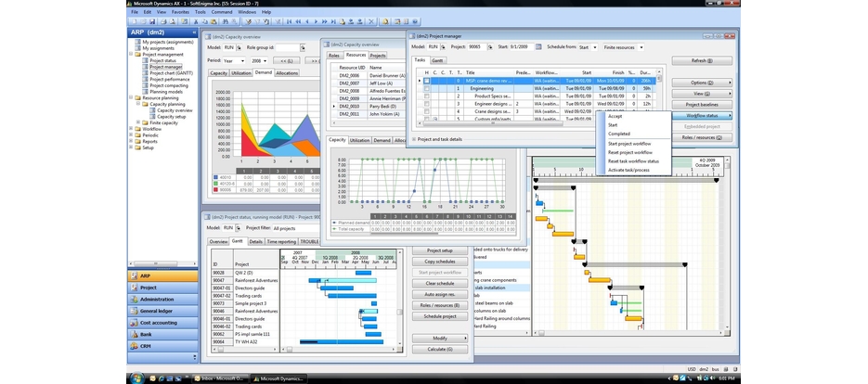Image resolution: width=868 pixels, height=384 pixels.
Task: Click green legend swatch for 40120-6
Action: pyautogui.click(x=215, y=184)
